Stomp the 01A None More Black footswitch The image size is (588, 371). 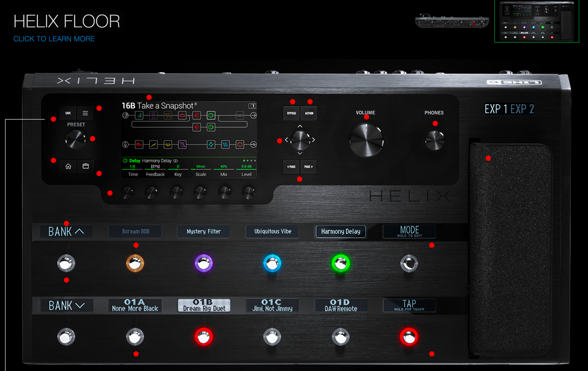(x=135, y=337)
